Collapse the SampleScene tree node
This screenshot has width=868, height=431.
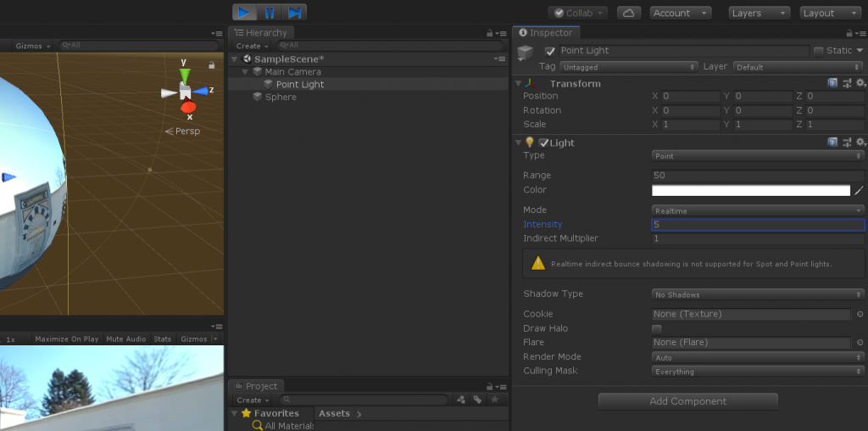tap(235, 59)
